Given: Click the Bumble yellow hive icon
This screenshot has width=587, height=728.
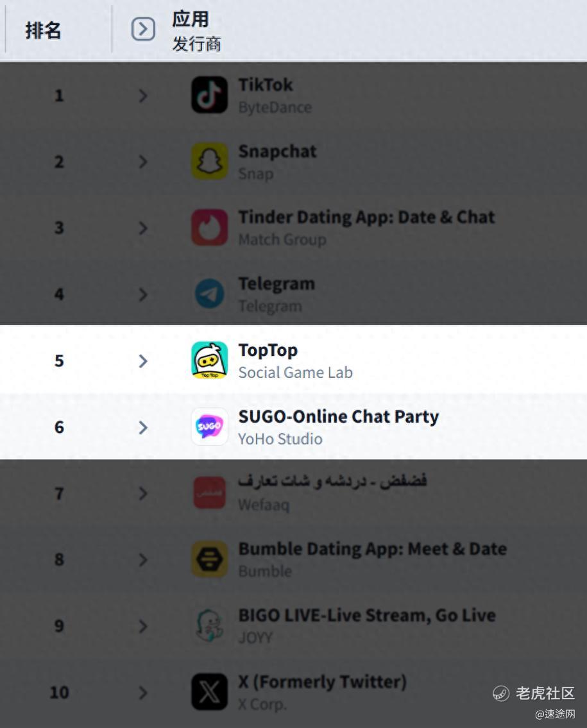Looking at the screenshot, I should coord(209,559).
